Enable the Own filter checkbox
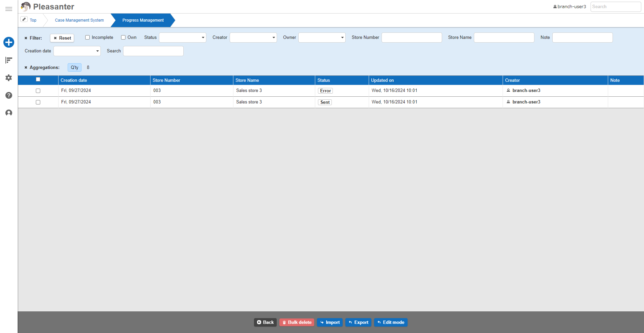This screenshot has width=644, height=333. pyautogui.click(x=123, y=38)
